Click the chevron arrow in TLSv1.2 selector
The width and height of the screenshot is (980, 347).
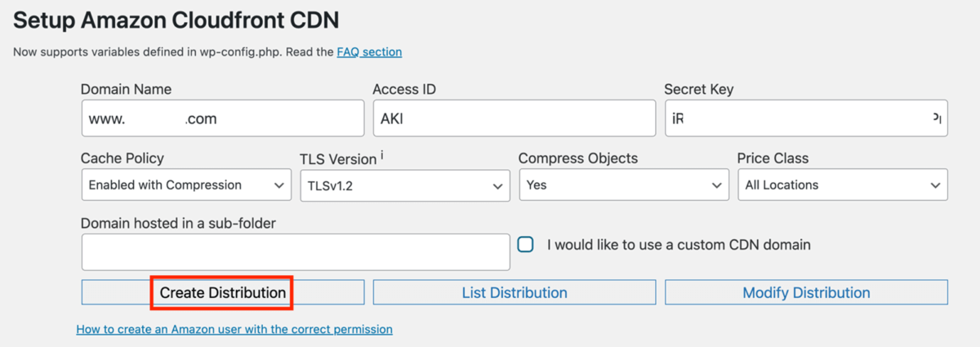497,186
